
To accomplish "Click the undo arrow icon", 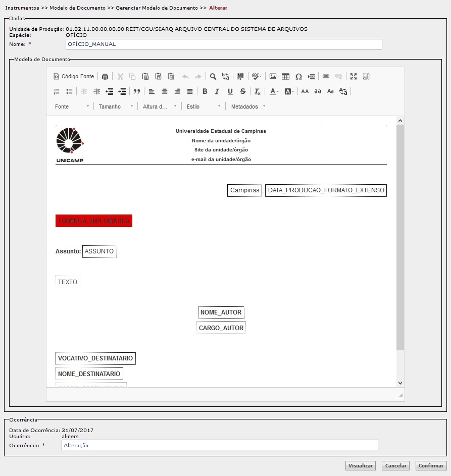I will (185, 77).
